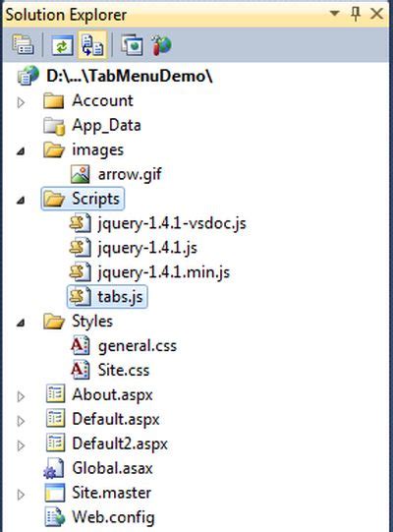Collapse the Scripts folder arrow
The height and width of the screenshot is (532, 393).
[21, 201]
